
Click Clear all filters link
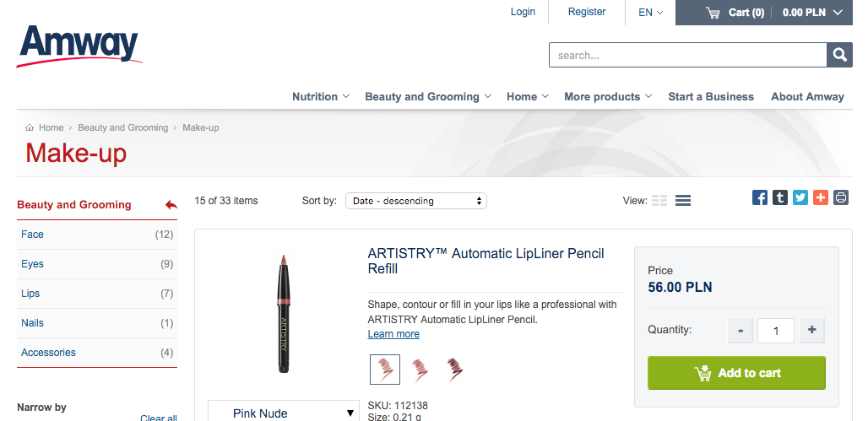click(159, 418)
